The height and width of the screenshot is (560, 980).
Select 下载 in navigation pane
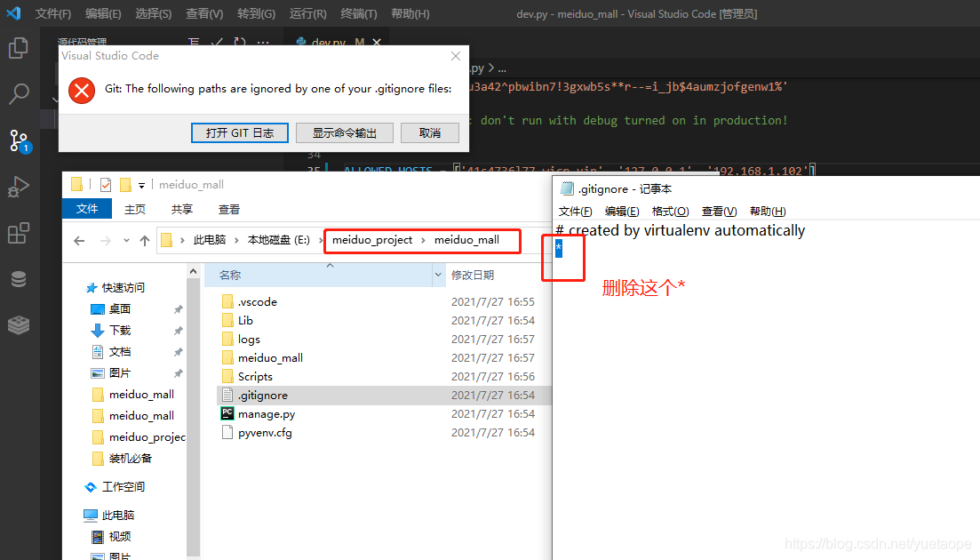(x=119, y=330)
